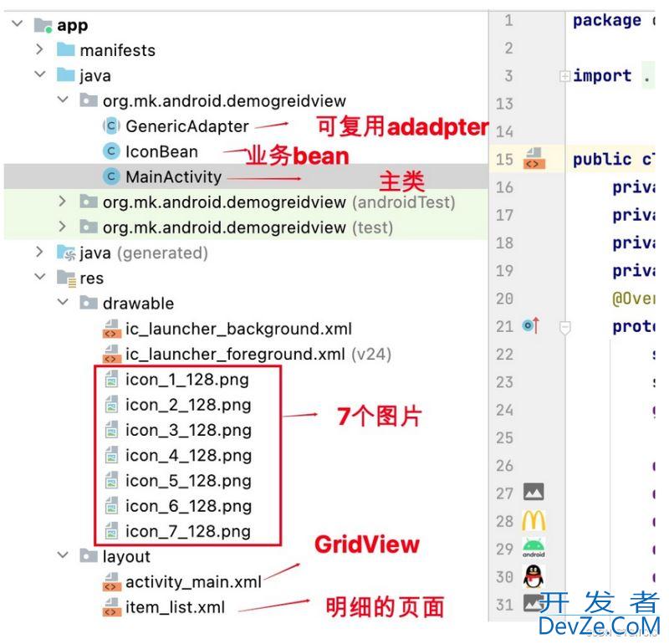This screenshot has height=644, width=669.
Task: Click the override gutter icon on line 21
Action: (531, 325)
